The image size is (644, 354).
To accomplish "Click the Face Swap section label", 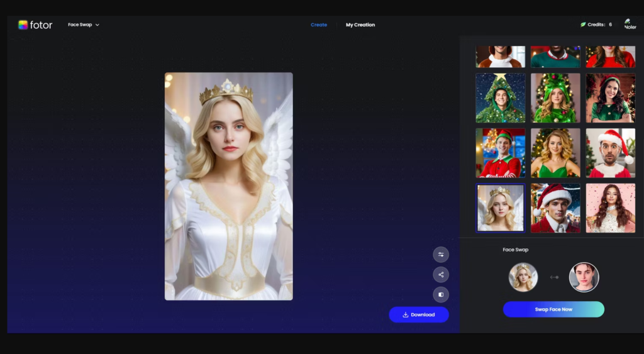I will pyautogui.click(x=516, y=250).
